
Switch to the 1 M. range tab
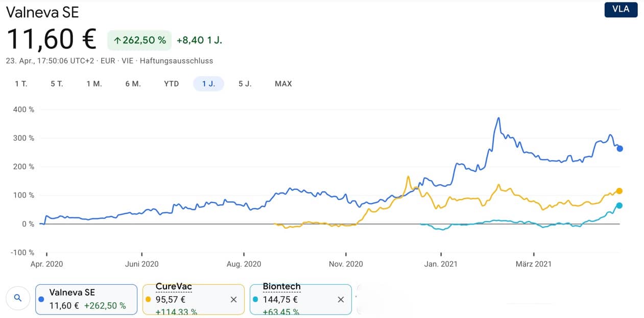point(94,84)
